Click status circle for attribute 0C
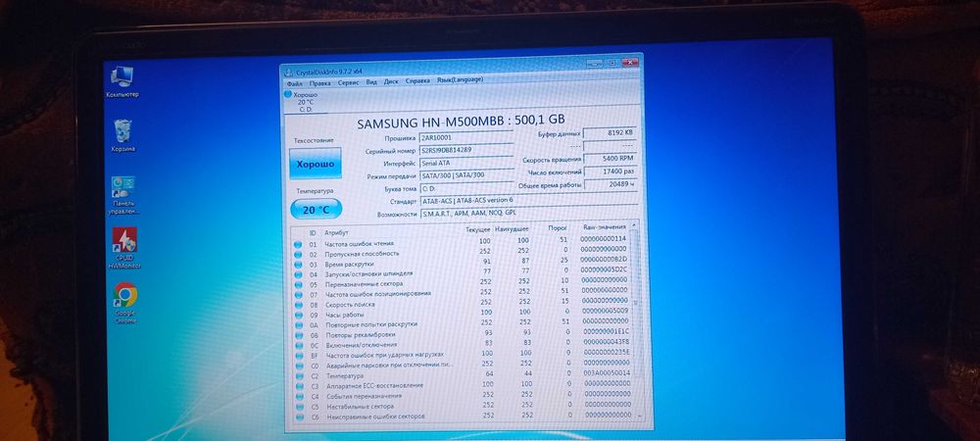 click(x=298, y=345)
